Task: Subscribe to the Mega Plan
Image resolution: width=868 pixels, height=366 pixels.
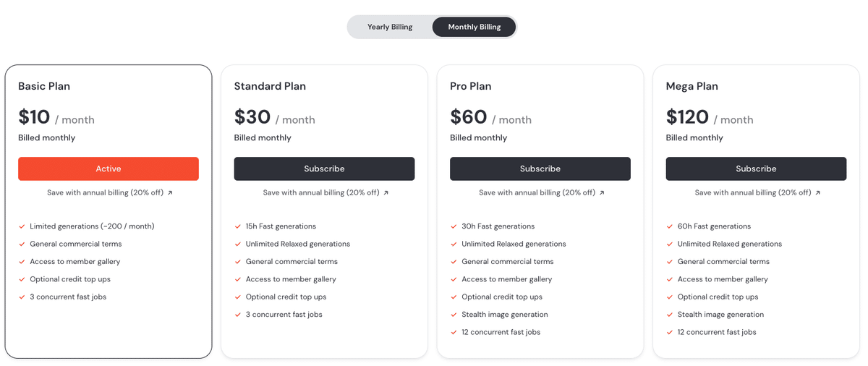Action: tap(756, 169)
